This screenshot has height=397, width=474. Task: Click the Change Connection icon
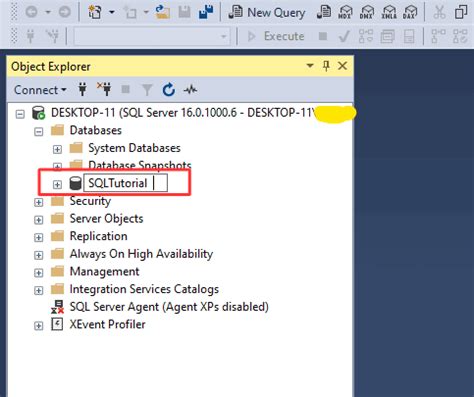[x=53, y=36]
